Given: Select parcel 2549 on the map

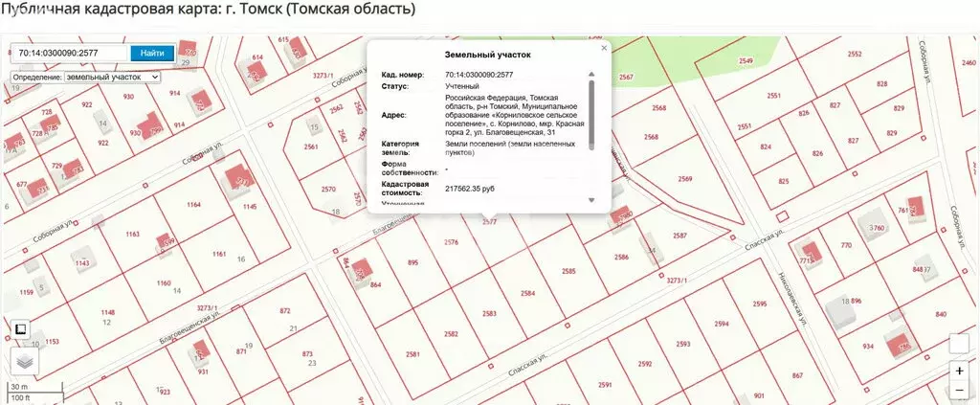Looking at the screenshot, I should [x=746, y=60].
